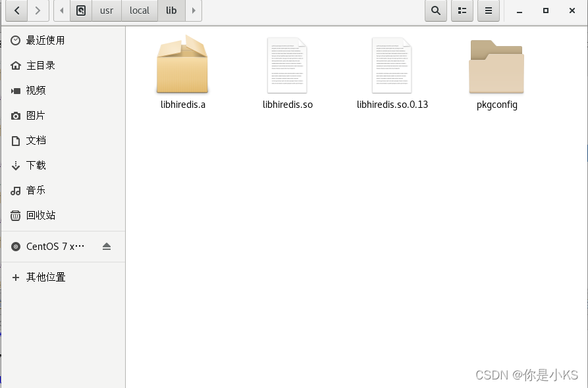Click the libhiredis.a file name
588x388 pixels.
pyautogui.click(x=183, y=105)
